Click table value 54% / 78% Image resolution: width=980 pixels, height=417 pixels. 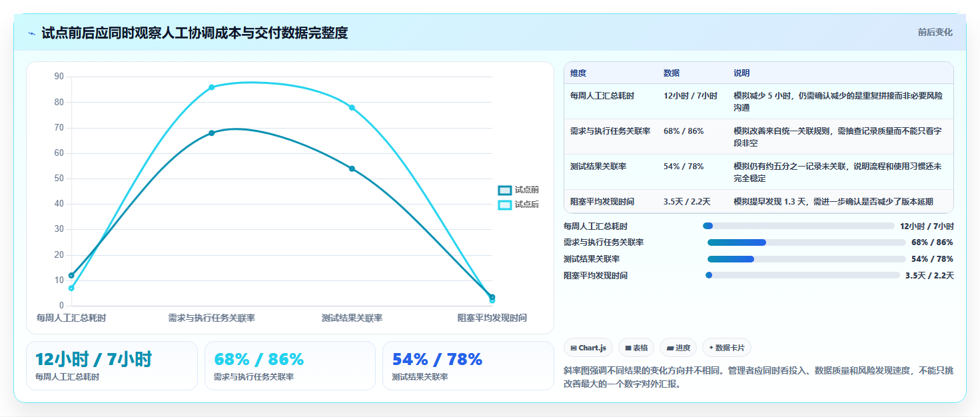(x=684, y=167)
